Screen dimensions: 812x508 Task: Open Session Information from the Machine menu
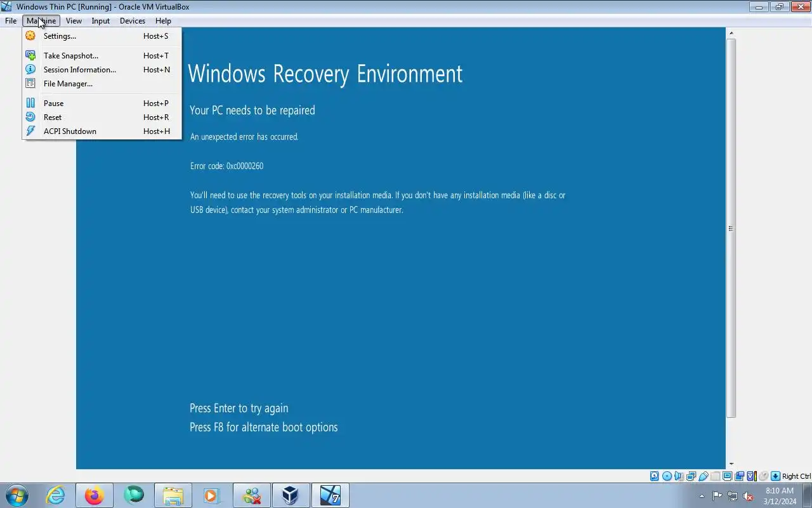101,70
